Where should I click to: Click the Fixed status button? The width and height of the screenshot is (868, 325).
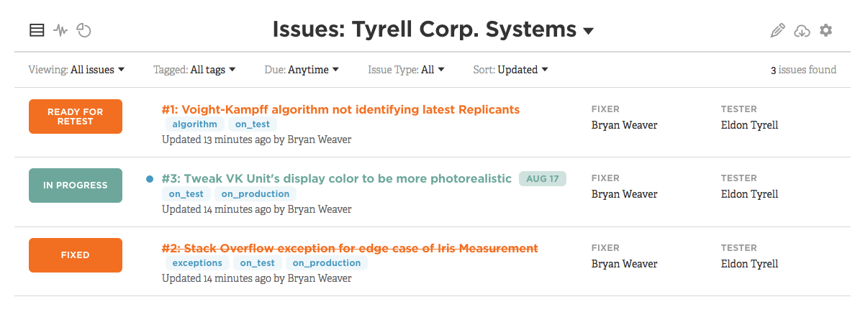(x=76, y=255)
